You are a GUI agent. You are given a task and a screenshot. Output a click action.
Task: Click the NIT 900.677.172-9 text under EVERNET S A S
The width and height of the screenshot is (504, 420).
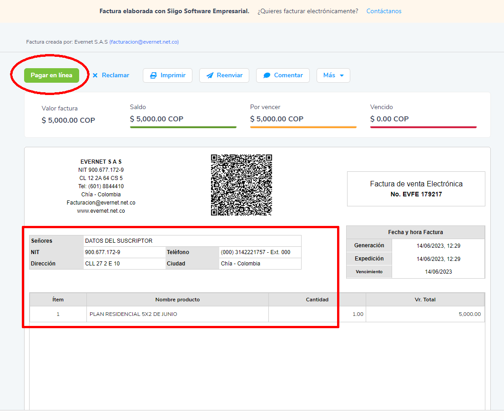tap(101, 170)
